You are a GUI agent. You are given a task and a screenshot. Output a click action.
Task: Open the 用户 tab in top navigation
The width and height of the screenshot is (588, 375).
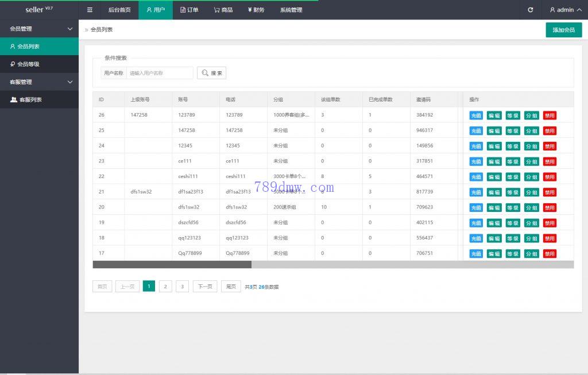tap(155, 10)
